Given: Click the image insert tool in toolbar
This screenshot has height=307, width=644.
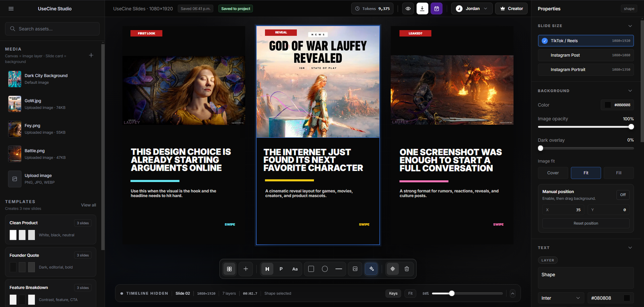Looking at the screenshot, I should pos(355,269).
